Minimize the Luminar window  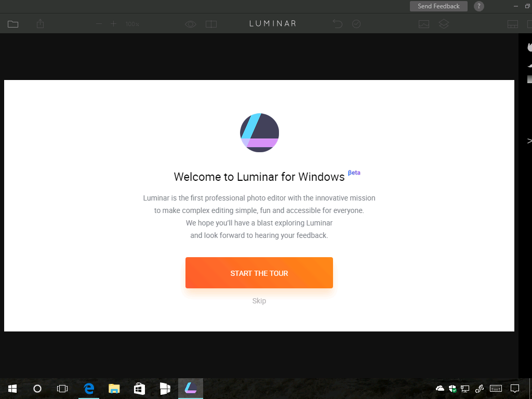tap(516, 6)
